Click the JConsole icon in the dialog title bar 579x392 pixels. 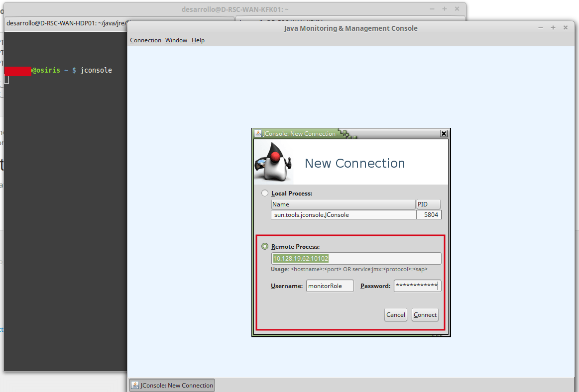[x=258, y=133]
